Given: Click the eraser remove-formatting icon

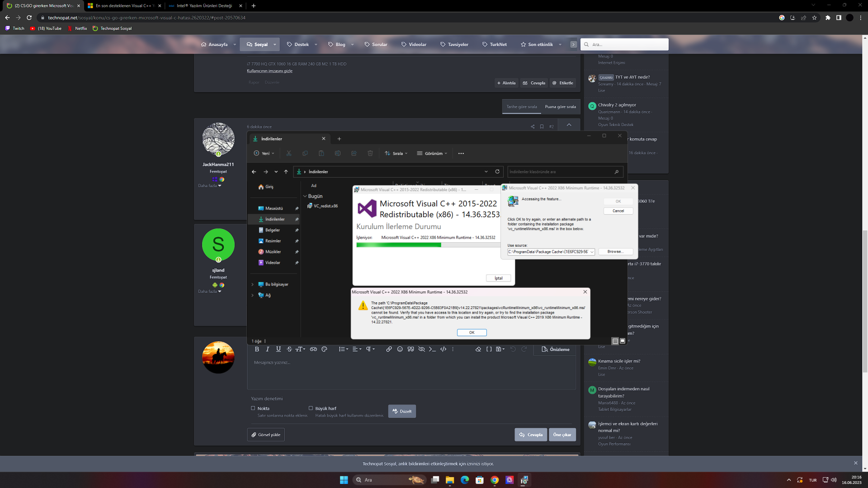Looking at the screenshot, I should (478, 349).
